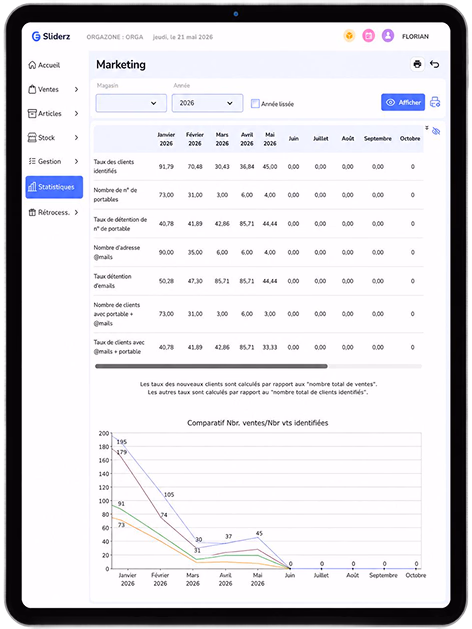
Task: Click 'Taux de détention de n° de portable' label
Action: tap(120, 224)
